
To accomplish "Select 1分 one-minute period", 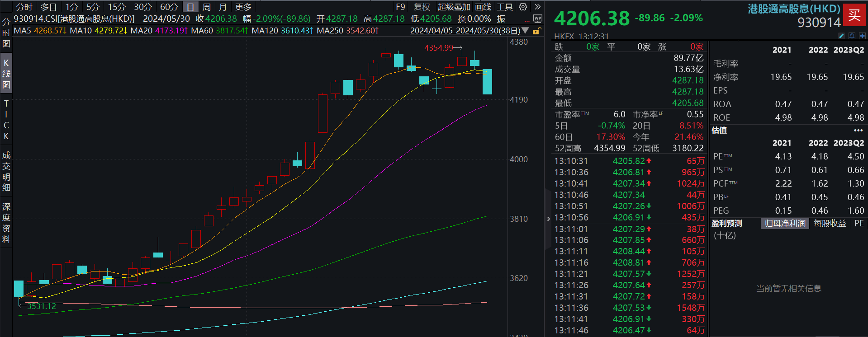I will click(71, 7).
